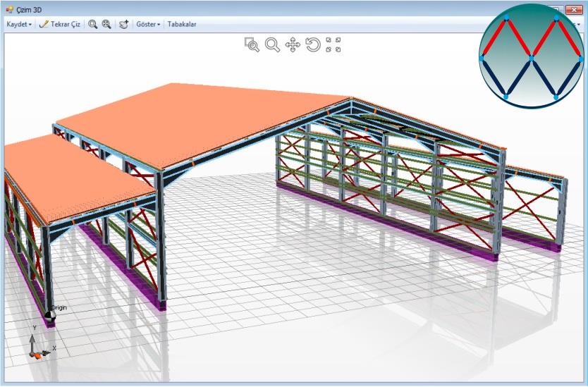Click the Çizim 3D window title icon
Image resolution: width=588 pixels, height=387 pixels.
pos(9,11)
